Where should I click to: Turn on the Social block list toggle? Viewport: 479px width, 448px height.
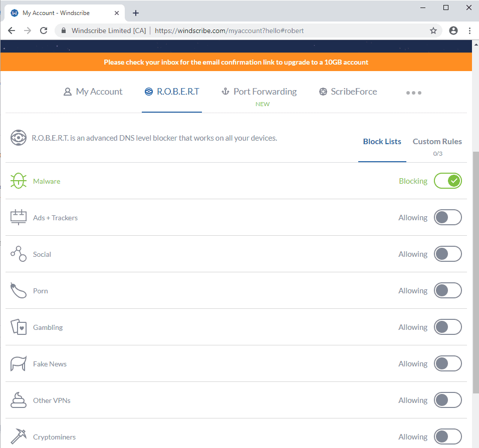pyautogui.click(x=447, y=254)
